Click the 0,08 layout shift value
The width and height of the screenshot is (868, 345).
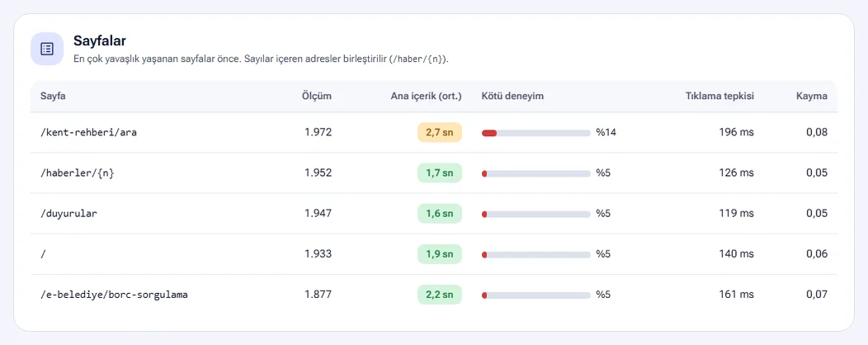817,132
